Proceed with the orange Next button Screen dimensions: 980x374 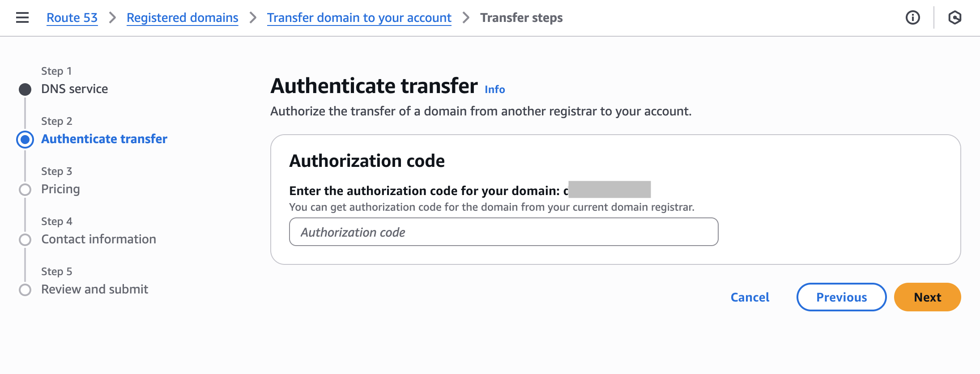[x=927, y=297]
